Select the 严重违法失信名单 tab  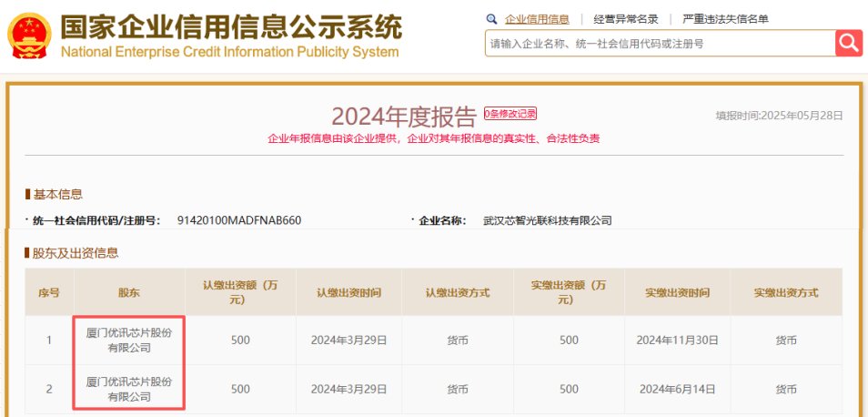[725, 18]
